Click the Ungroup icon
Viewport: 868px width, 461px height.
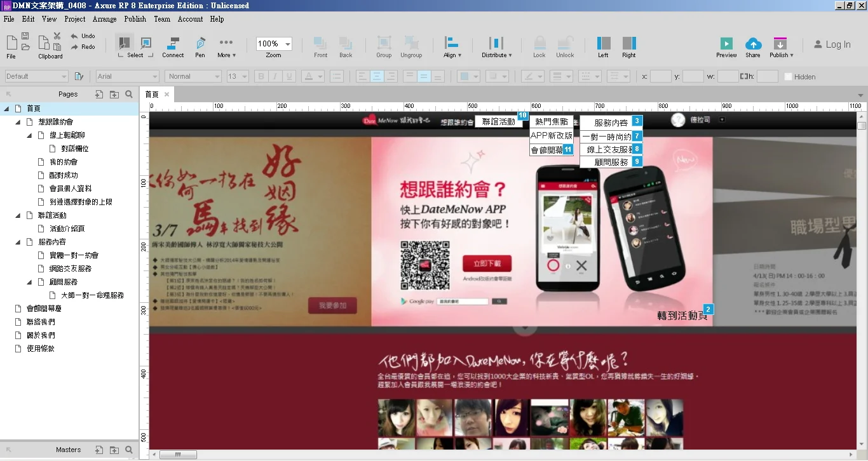(411, 43)
